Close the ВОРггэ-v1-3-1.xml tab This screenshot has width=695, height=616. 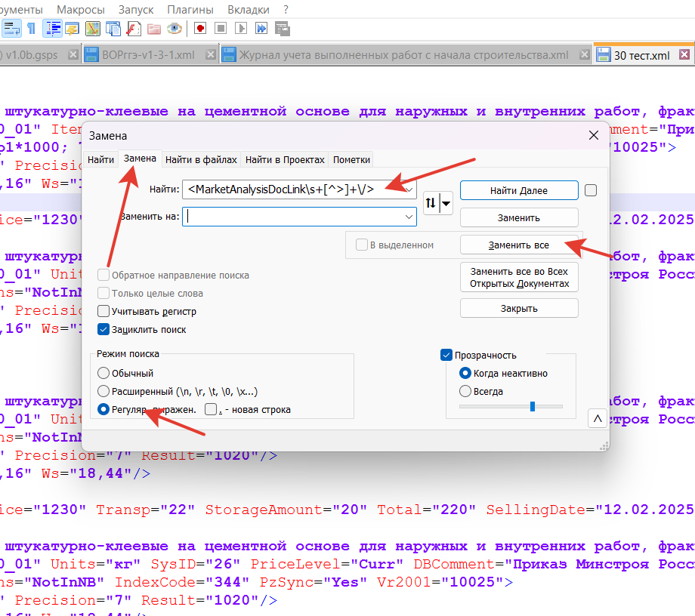pyautogui.click(x=211, y=54)
